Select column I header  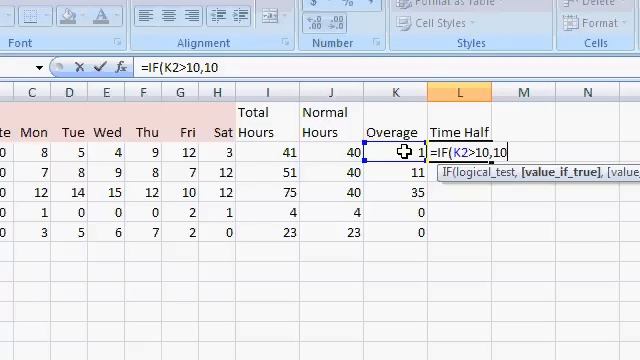[x=268, y=93]
